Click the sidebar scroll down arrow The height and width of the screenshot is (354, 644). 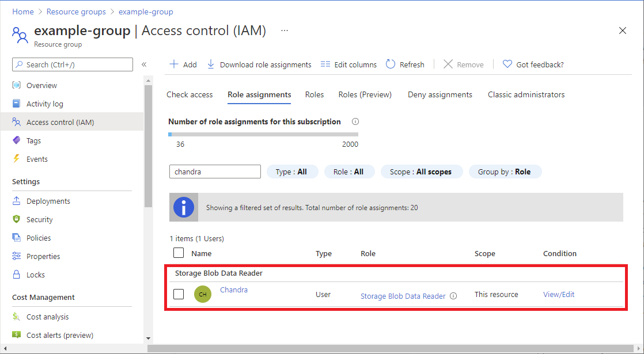pos(148,338)
